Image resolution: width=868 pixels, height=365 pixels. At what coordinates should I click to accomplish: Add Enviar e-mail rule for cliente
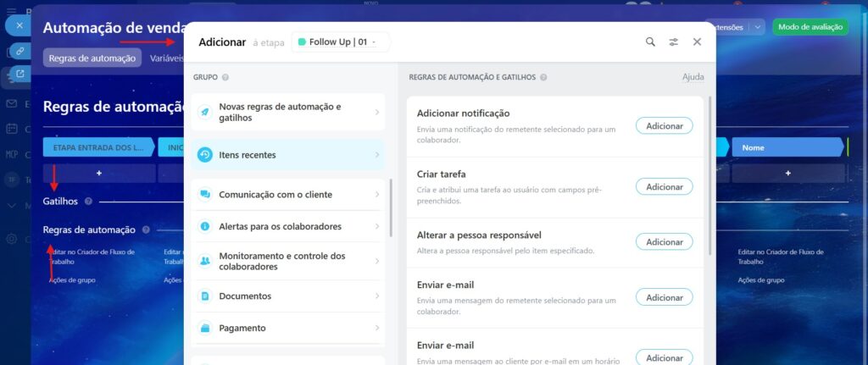(x=664, y=357)
